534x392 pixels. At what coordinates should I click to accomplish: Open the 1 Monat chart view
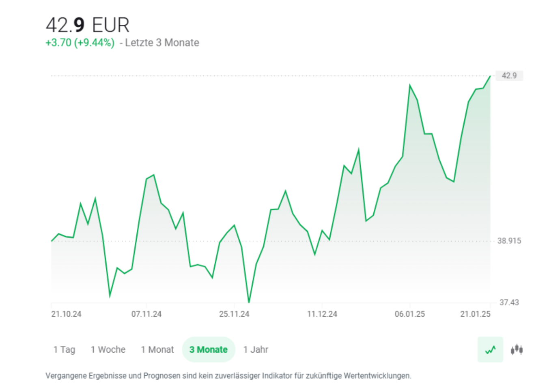click(x=157, y=349)
